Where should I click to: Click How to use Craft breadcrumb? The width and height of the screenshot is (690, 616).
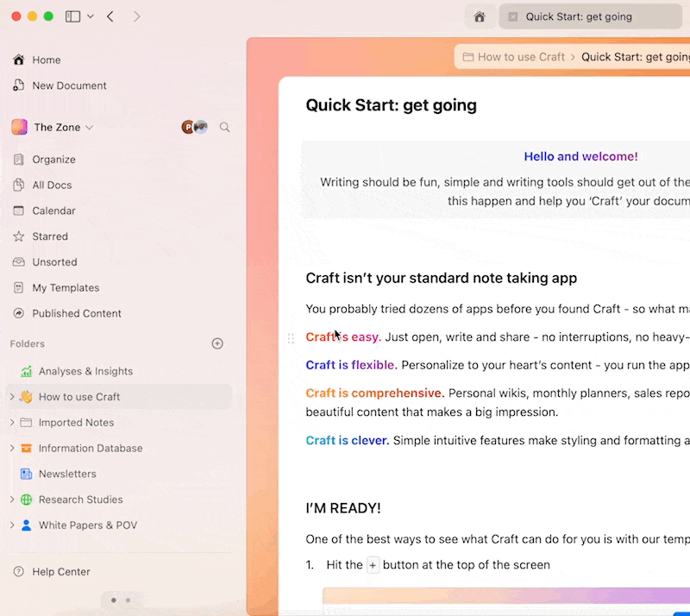[521, 57]
